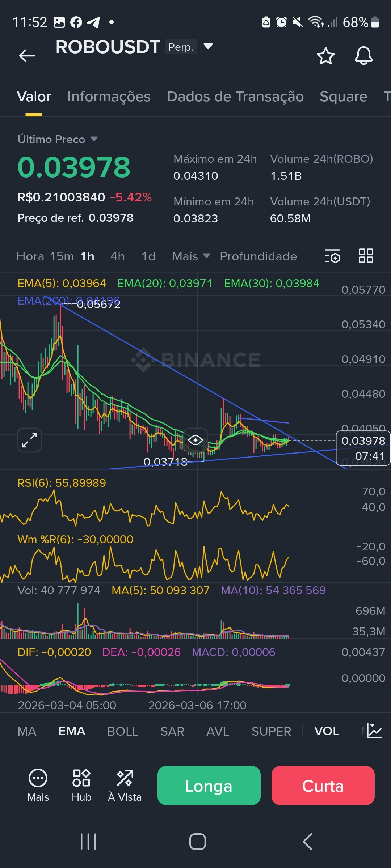Expand Último Preço price type dropdown
Image resolution: width=391 pixels, height=868 pixels.
tap(94, 139)
